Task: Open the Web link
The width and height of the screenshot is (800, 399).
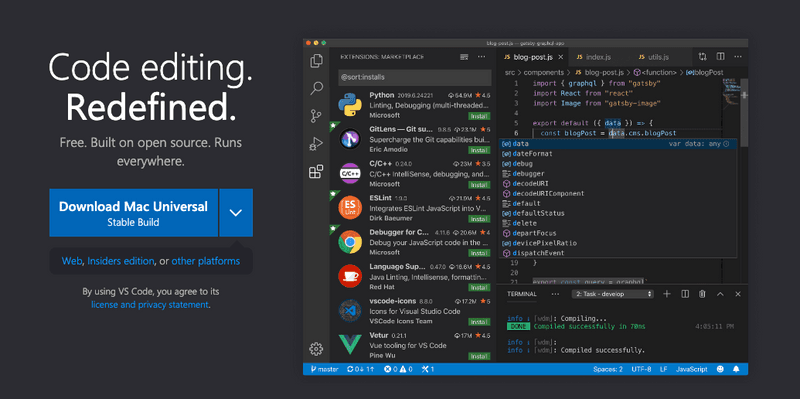Action: 72,261
